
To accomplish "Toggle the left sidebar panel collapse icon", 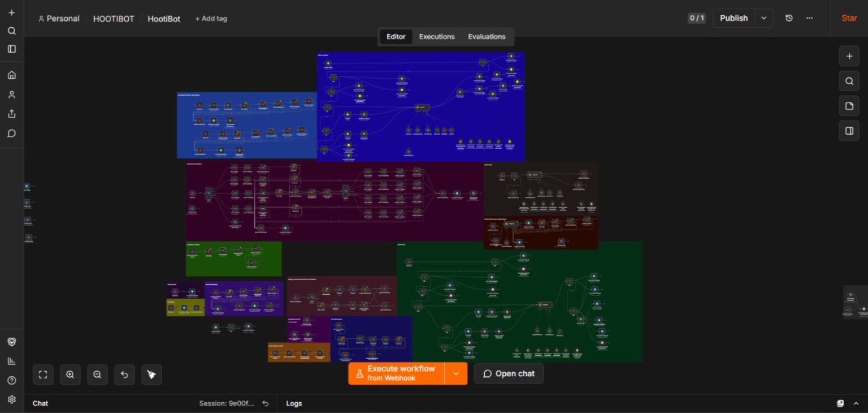I will 11,49.
